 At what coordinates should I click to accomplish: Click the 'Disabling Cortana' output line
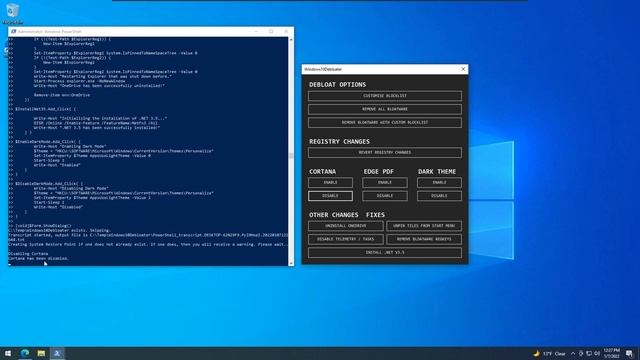tap(28, 254)
